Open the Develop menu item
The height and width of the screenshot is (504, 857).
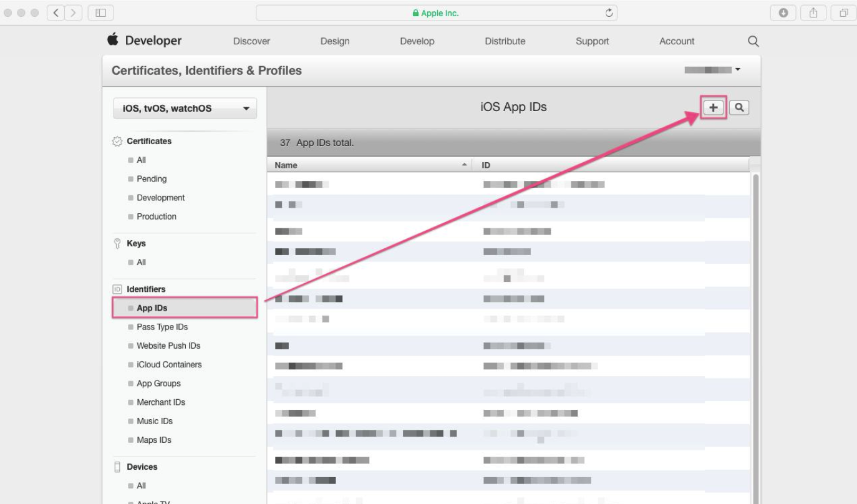[x=417, y=41]
